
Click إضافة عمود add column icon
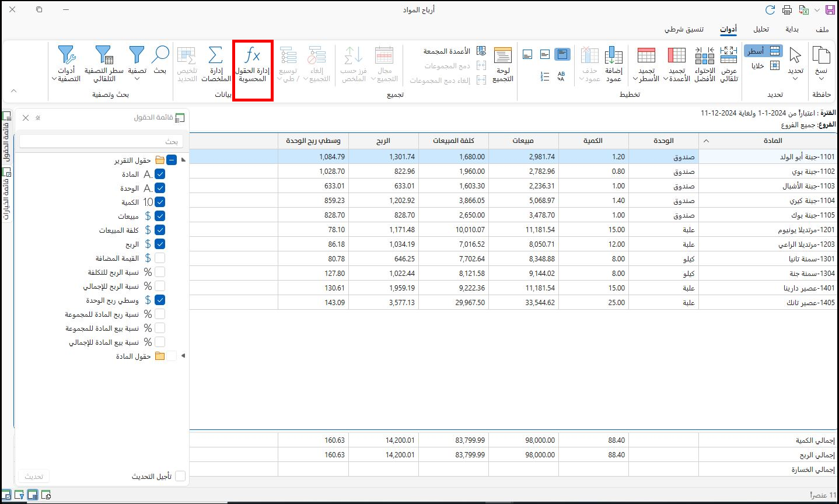(x=613, y=65)
